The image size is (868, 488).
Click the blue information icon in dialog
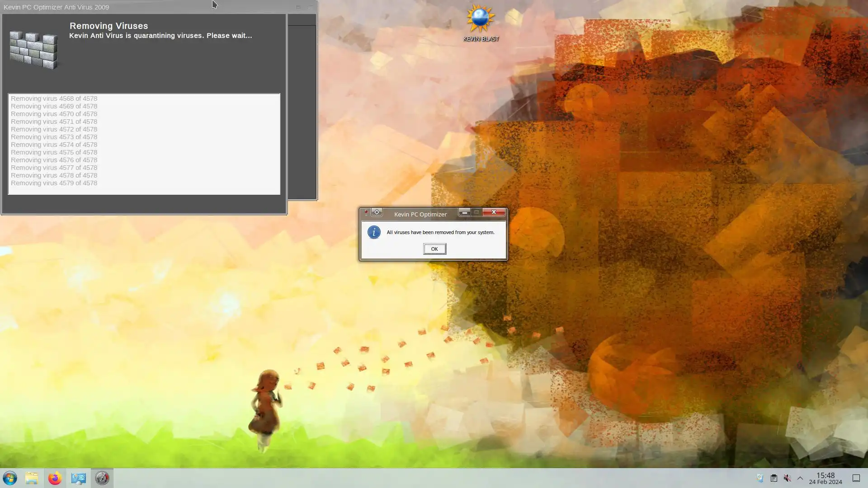374,232
